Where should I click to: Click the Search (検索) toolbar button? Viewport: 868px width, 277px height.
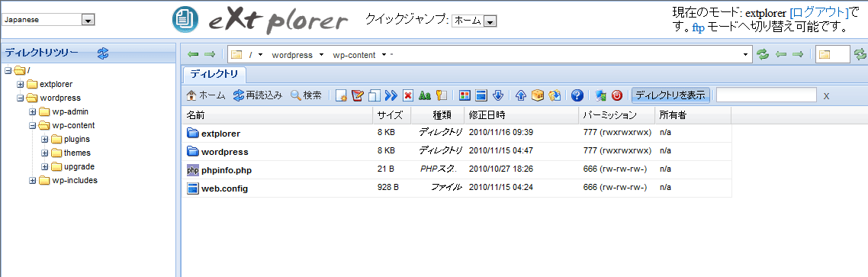coord(306,95)
